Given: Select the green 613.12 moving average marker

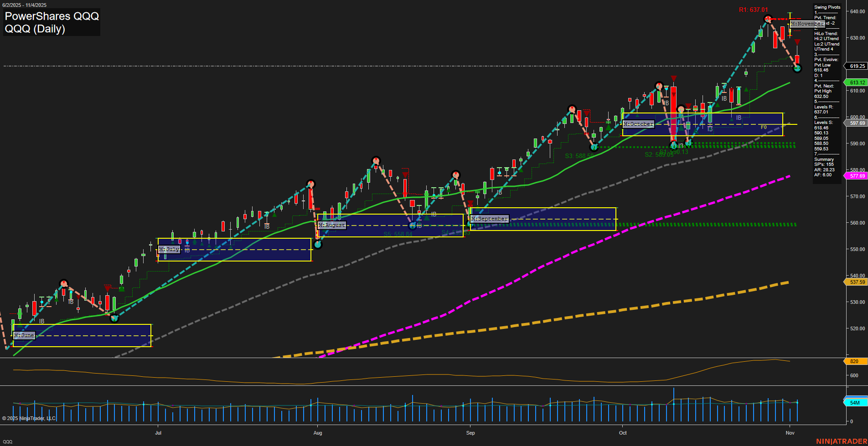Looking at the screenshot, I should 857,82.
